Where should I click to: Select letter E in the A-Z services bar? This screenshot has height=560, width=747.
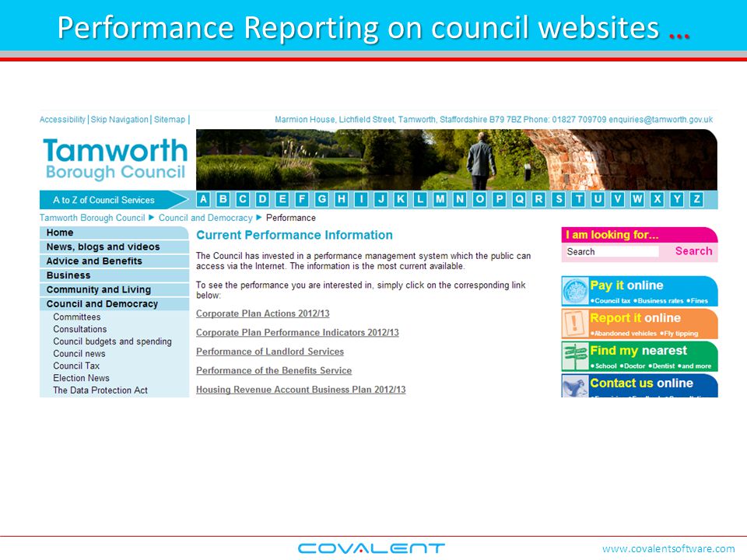pos(282,199)
